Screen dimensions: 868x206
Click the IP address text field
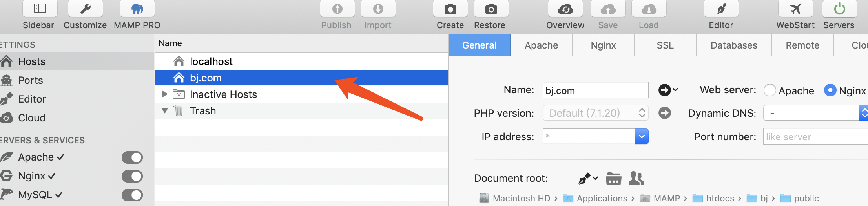click(x=589, y=136)
